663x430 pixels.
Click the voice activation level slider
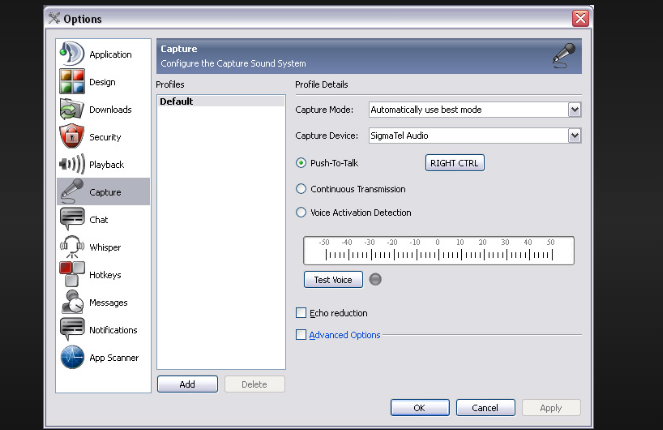438,251
